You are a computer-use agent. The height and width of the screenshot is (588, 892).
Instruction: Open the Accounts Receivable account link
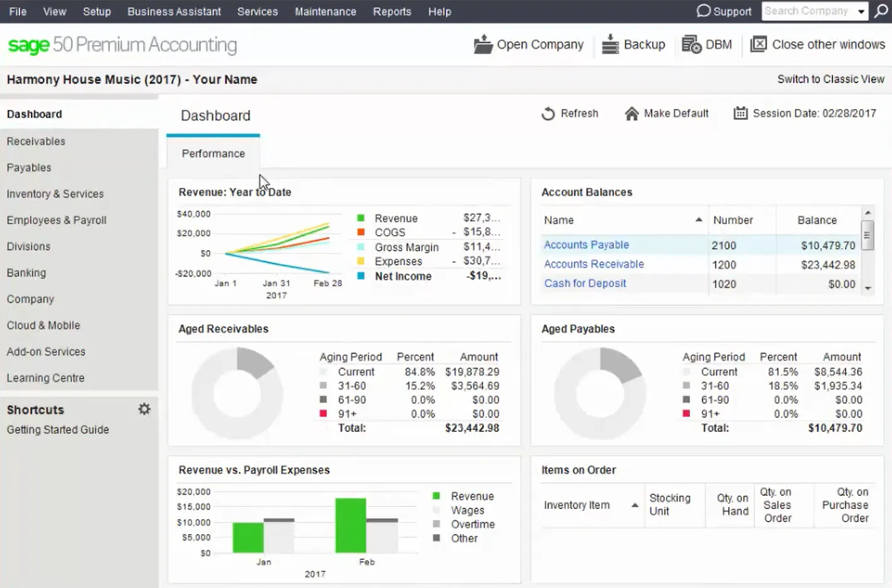coord(594,265)
